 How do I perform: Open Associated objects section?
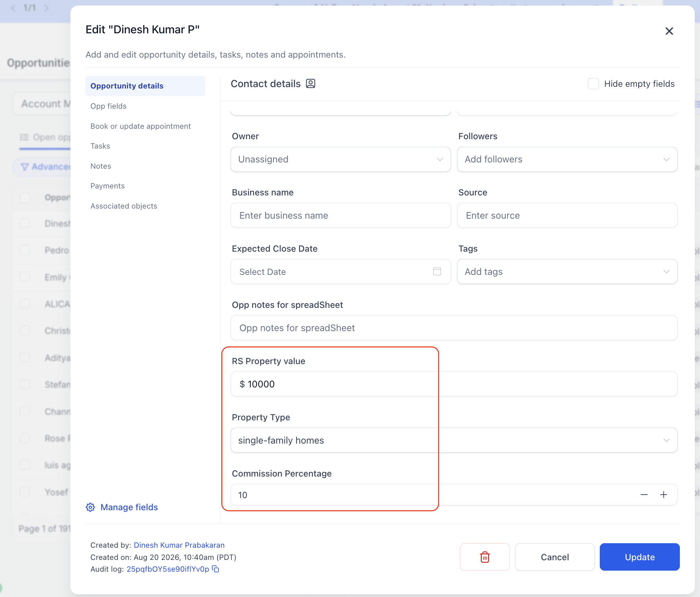point(124,206)
